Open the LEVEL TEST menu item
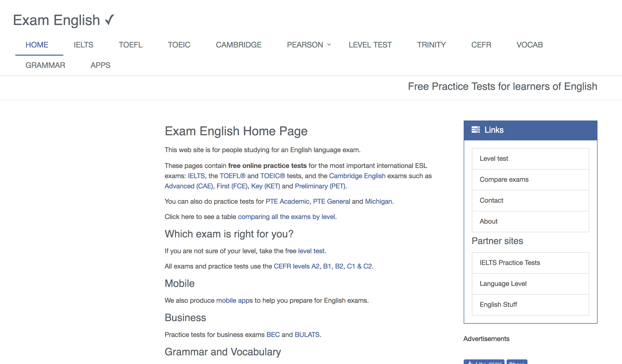 370,45
